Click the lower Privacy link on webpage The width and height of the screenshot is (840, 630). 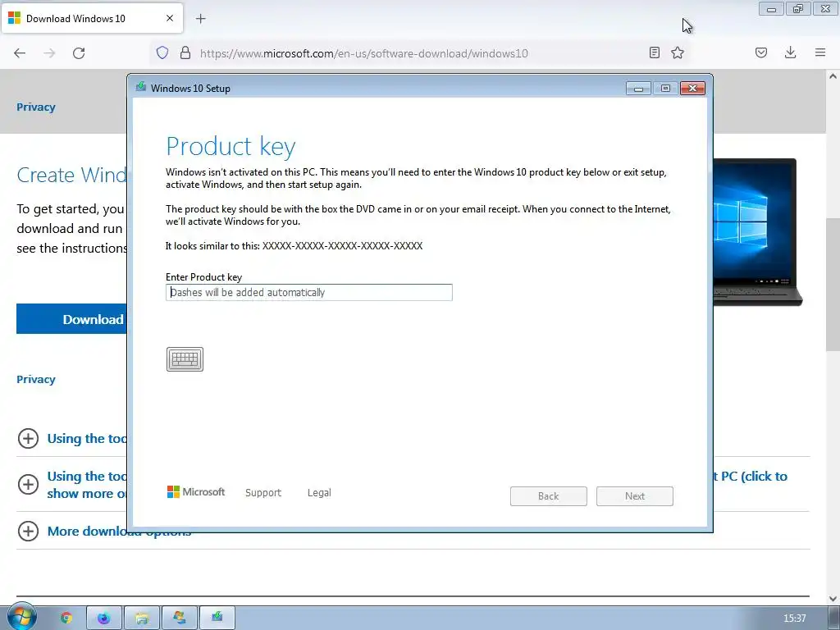tap(36, 379)
